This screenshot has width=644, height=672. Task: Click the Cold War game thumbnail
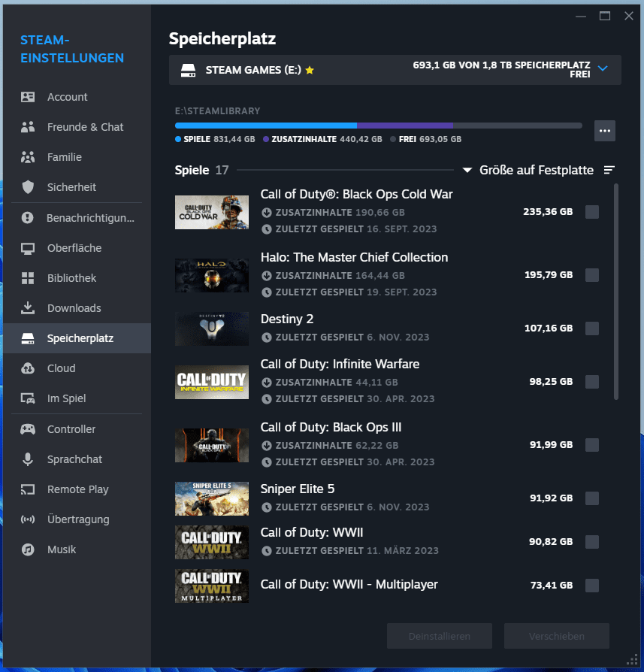(x=212, y=212)
